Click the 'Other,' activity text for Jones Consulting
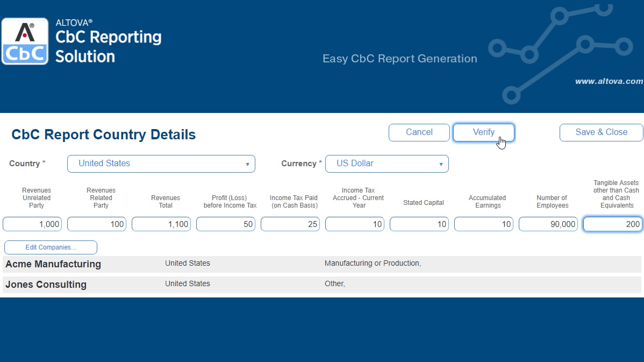The image size is (644, 362). pyautogui.click(x=335, y=284)
